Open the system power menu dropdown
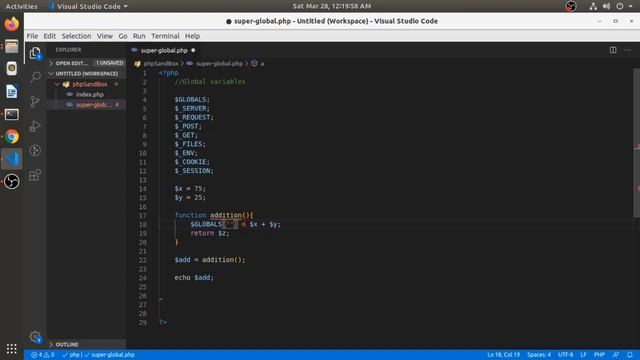The image size is (640, 360). click(x=624, y=6)
